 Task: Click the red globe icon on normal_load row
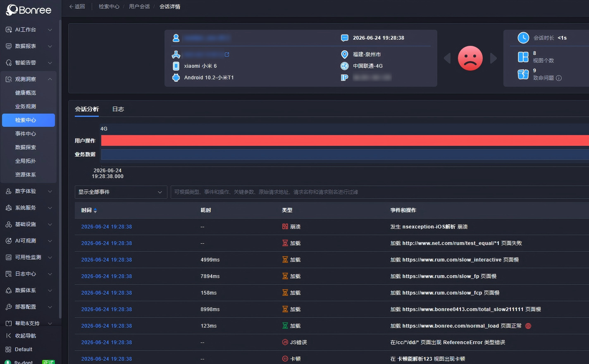point(528,326)
